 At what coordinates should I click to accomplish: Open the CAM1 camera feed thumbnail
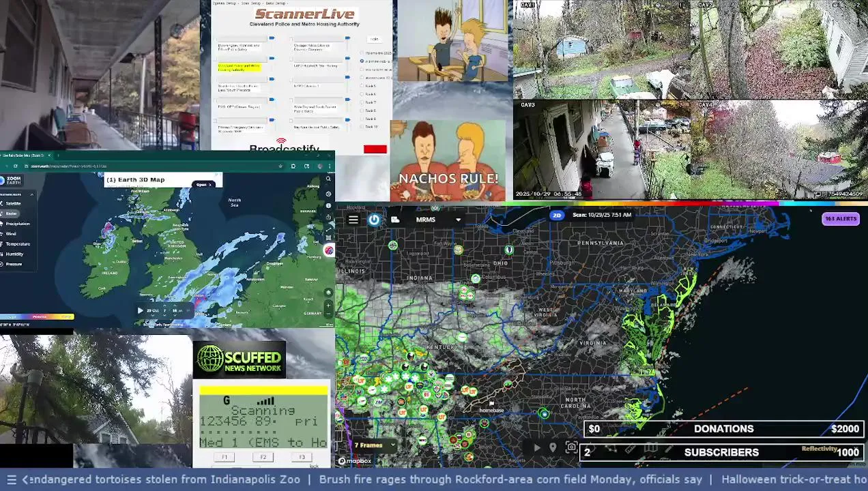click(x=601, y=49)
